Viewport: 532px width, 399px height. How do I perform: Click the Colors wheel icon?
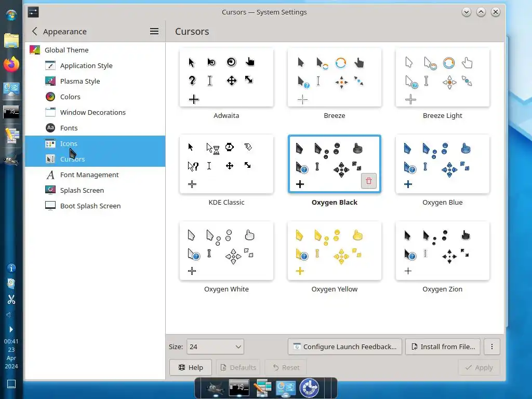[50, 97]
